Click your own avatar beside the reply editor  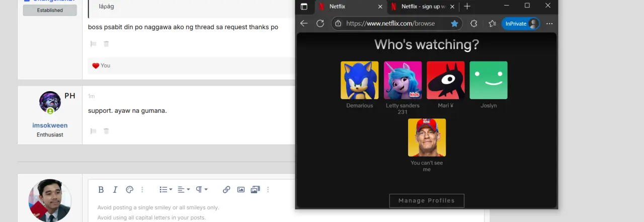coord(50,200)
